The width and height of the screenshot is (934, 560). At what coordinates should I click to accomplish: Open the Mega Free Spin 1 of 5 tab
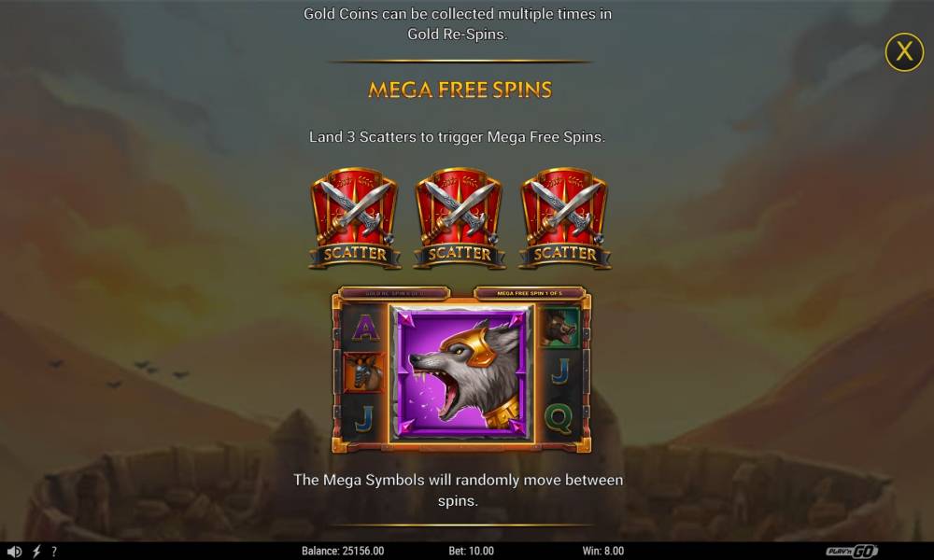pyautogui.click(x=530, y=293)
